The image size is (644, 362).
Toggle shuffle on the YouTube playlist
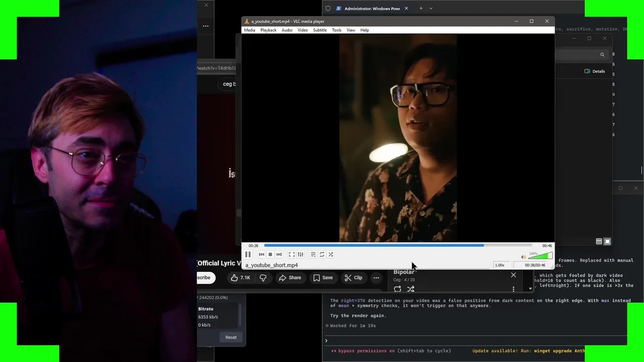pyautogui.click(x=411, y=289)
